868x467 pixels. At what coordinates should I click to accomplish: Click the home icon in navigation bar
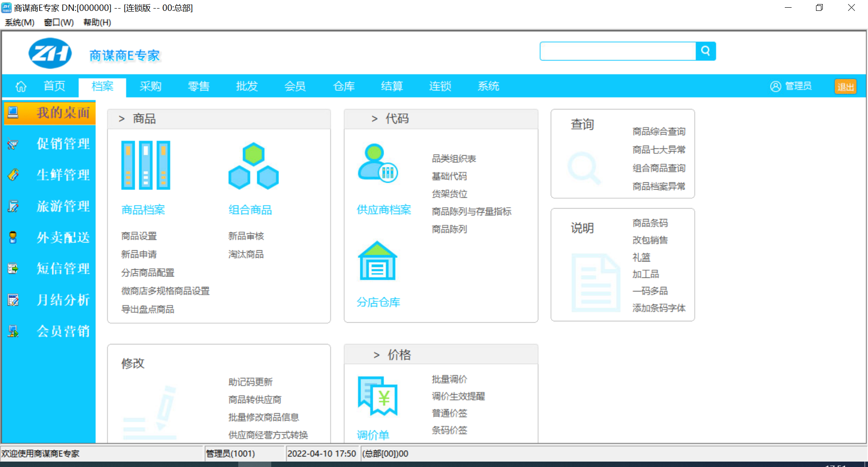point(21,86)
